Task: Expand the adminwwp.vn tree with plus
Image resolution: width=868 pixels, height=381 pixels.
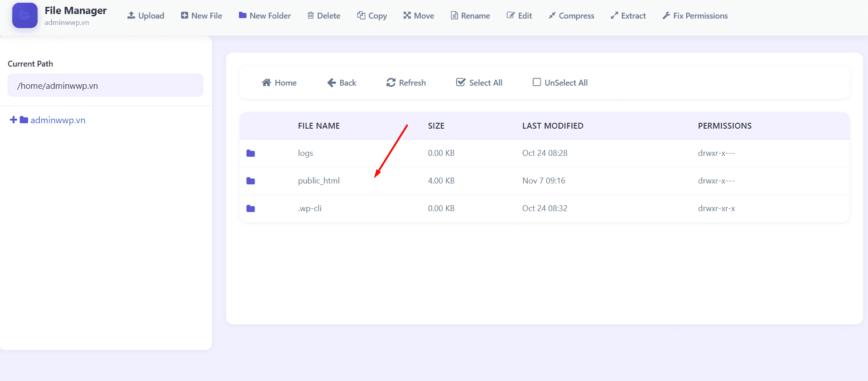Action: pos(13,120)
